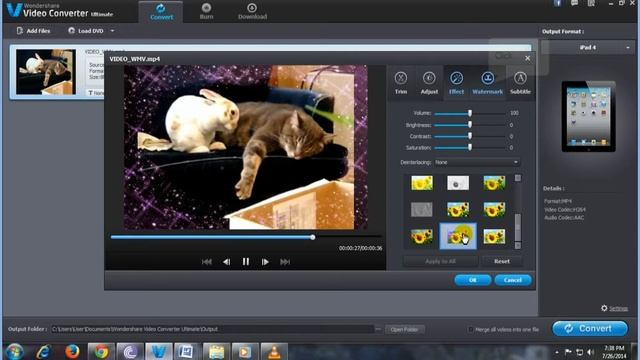Viewport: 640px width, 360px height.
Task: Show hidden system tray icons
Action: coord(557,352)
